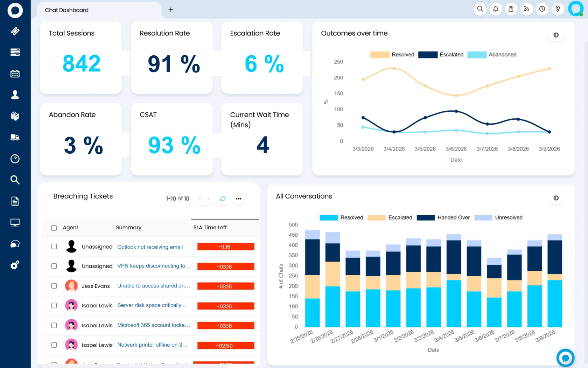Check the Unable to access shared drive row
The image size is (588, 368).
point(54,286)
